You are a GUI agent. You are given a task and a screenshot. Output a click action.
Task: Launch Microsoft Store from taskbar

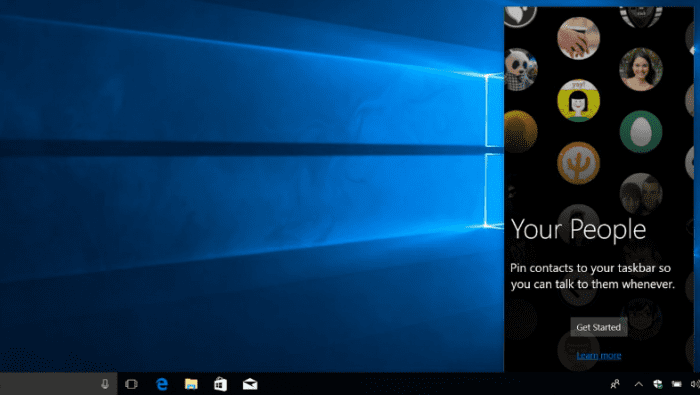221,384
